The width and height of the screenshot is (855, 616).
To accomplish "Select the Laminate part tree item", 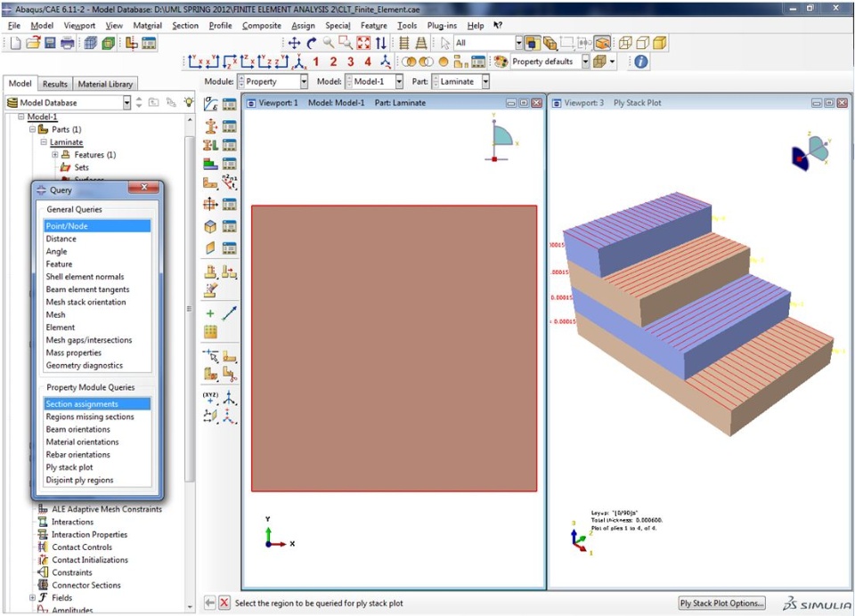I will coord(66,142).
